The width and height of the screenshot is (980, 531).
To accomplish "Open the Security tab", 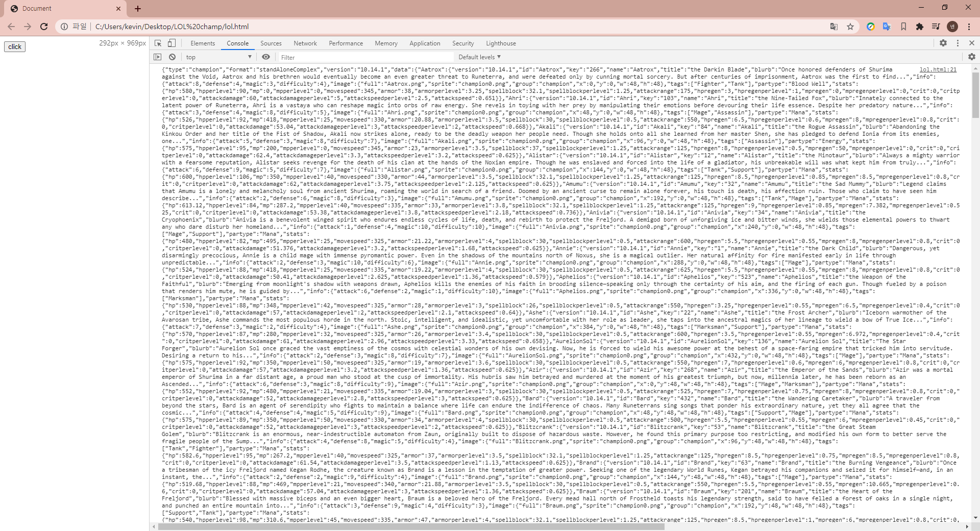I will 463,43.
